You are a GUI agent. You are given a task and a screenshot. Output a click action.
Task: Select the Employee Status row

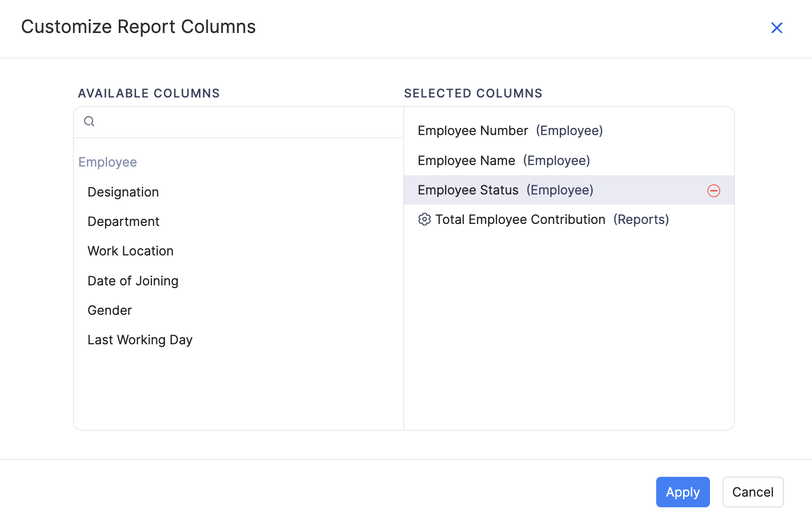tap(569, 190)
